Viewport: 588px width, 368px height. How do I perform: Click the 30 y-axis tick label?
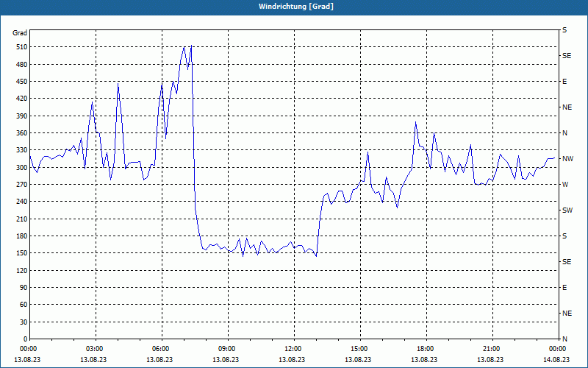24,322
